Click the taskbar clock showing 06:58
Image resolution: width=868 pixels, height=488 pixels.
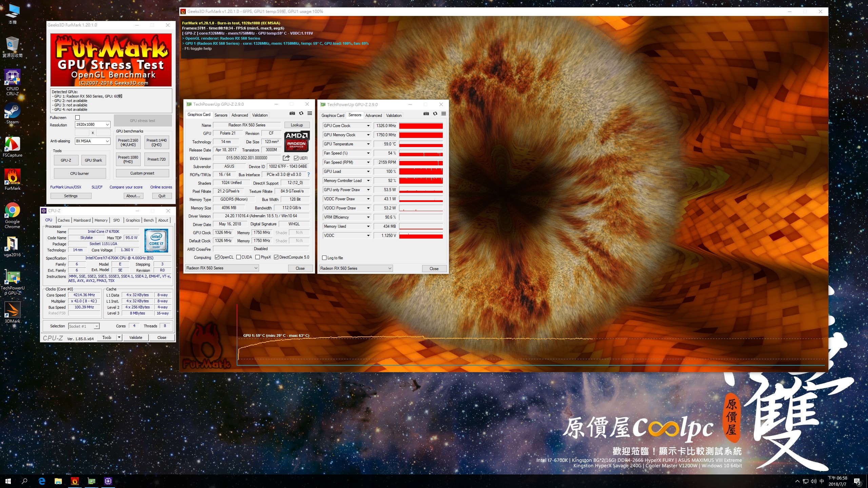(x=837, y=481)
